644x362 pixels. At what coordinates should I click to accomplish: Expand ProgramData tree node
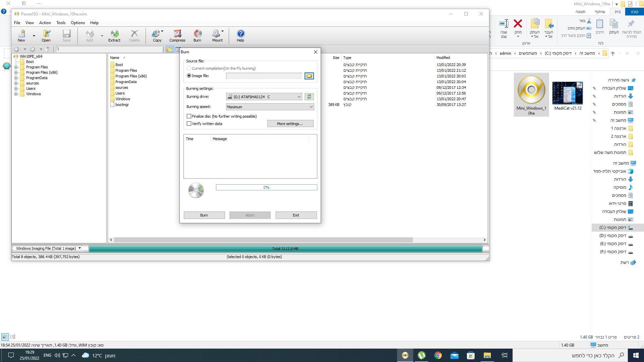[16, 78]
